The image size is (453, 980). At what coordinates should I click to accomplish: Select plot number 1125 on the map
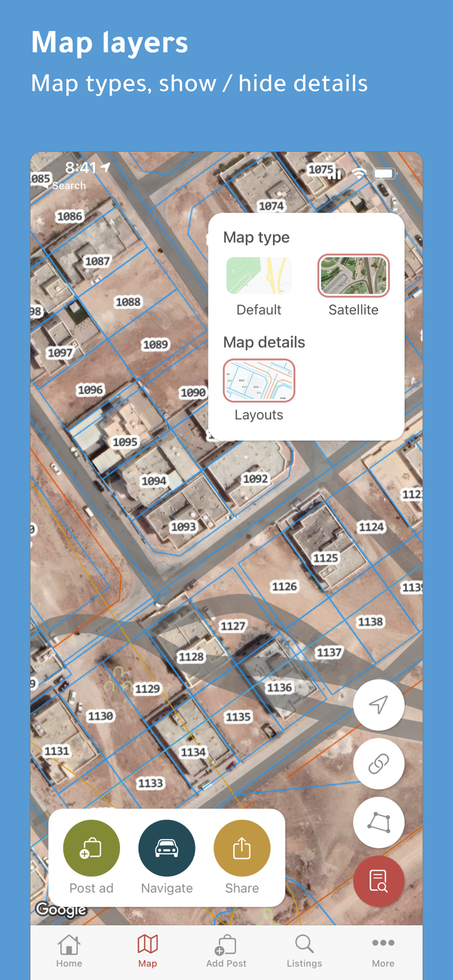(326, 558)
